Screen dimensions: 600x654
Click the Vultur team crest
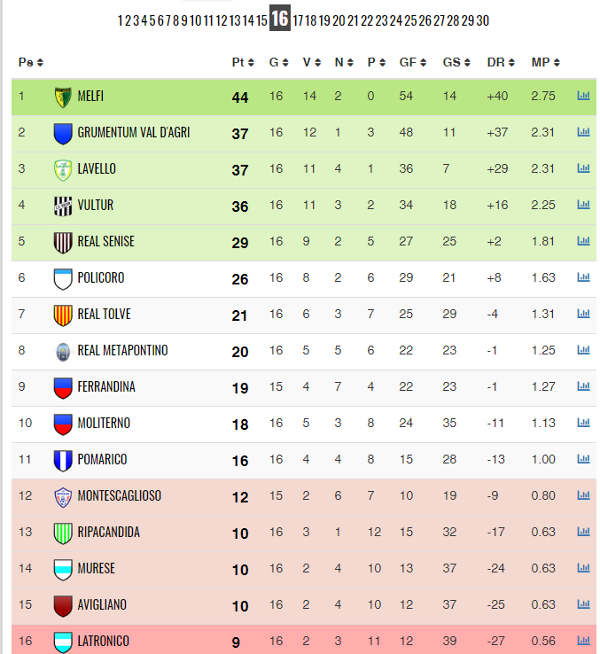pos(63,206)
